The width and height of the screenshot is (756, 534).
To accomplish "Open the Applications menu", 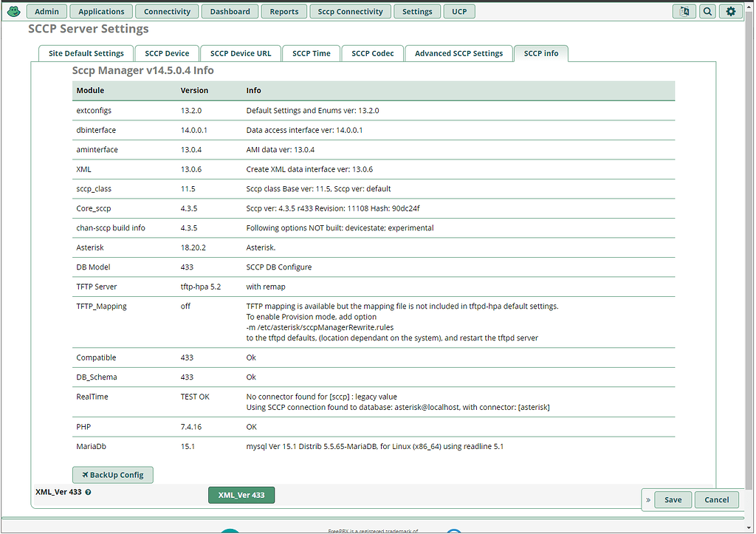I will pos(100,11).
